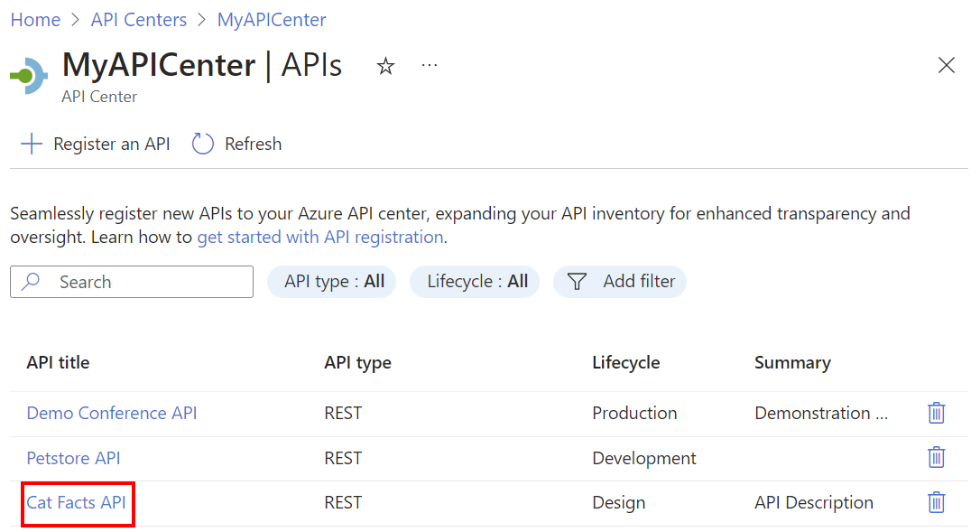Click the star to favorite MyAPICenter
The image size is (980, 532).
pyautogui.click(x=385, y=65)
